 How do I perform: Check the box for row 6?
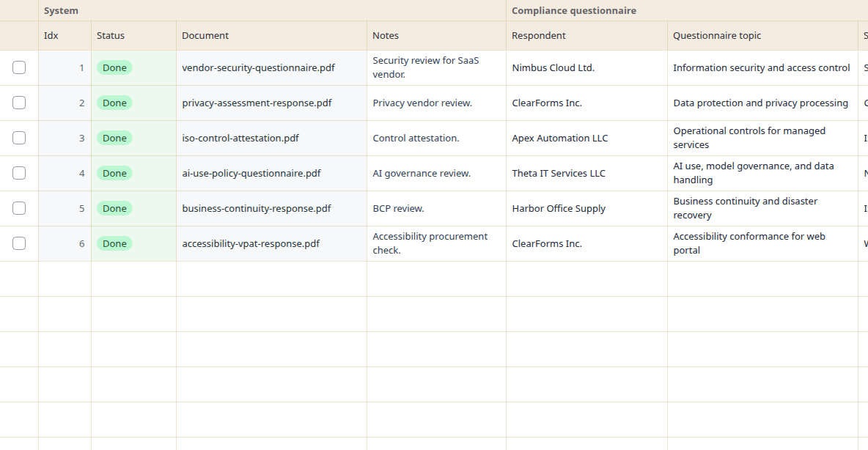tap(19, 243)
